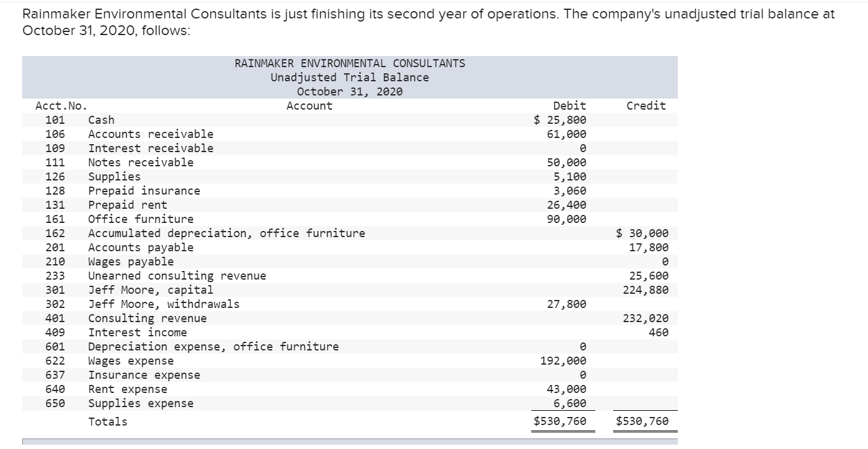Select the debit total $530,760

pos(560,421)
